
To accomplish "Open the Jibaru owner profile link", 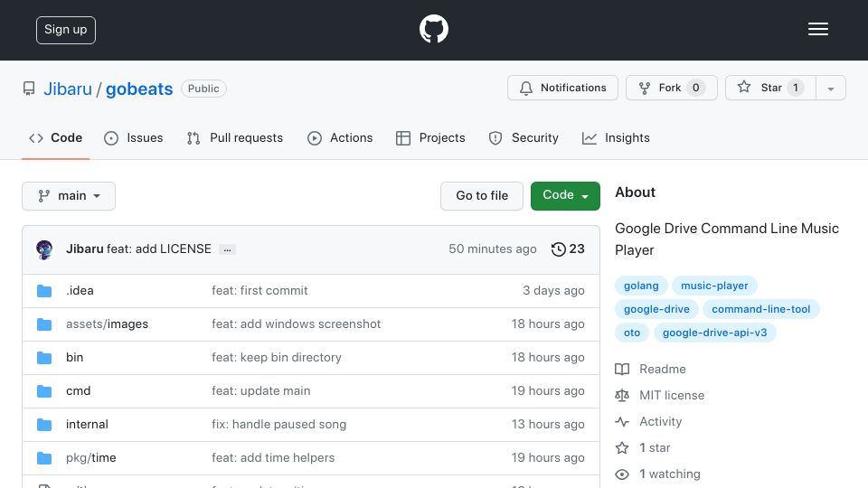I will click(x=68, y=89).
